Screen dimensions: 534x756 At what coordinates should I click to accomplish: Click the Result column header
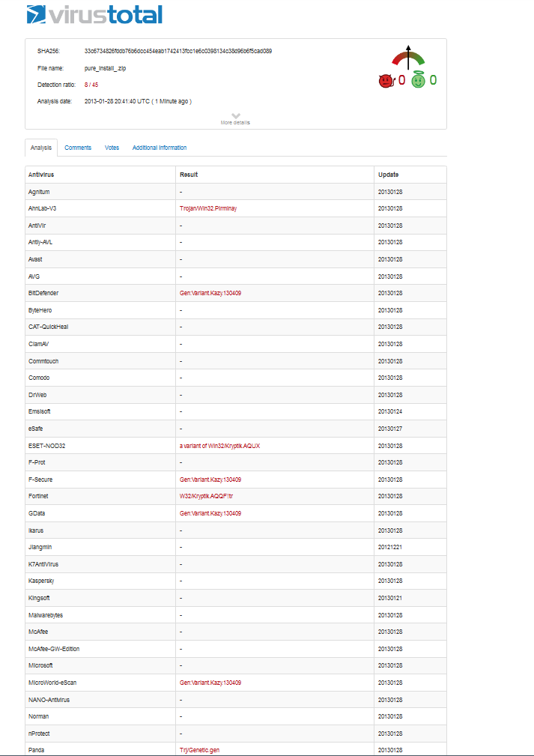tap(189, 175)
